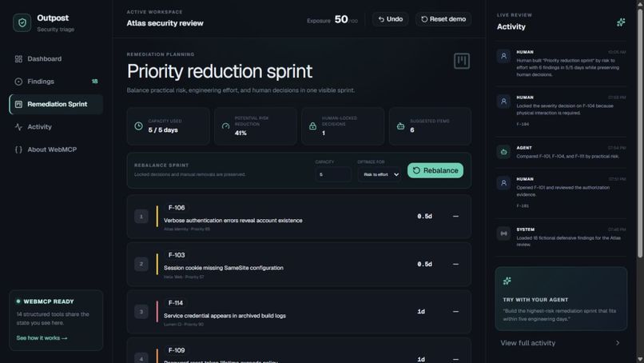This screenshot has height=363, width=644.
Task: Click the F-114 finding ID tag
Action: [x=175, y=302]
